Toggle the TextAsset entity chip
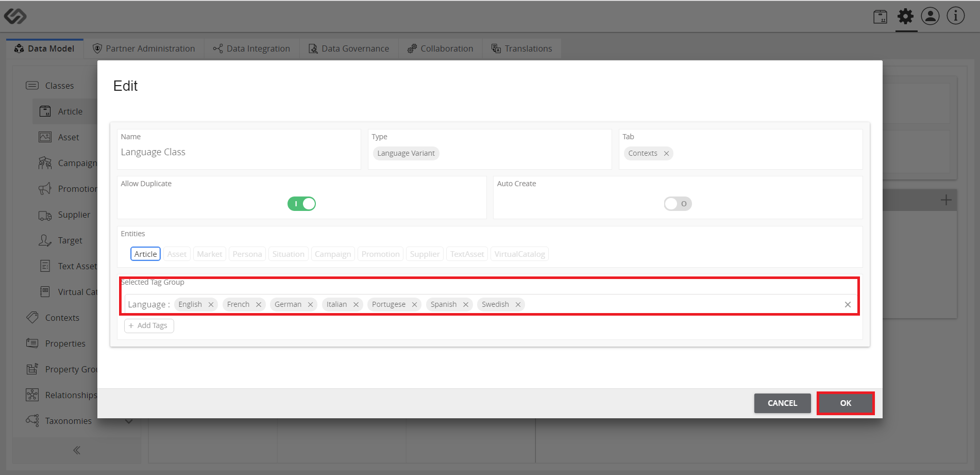 pos(467,254)
